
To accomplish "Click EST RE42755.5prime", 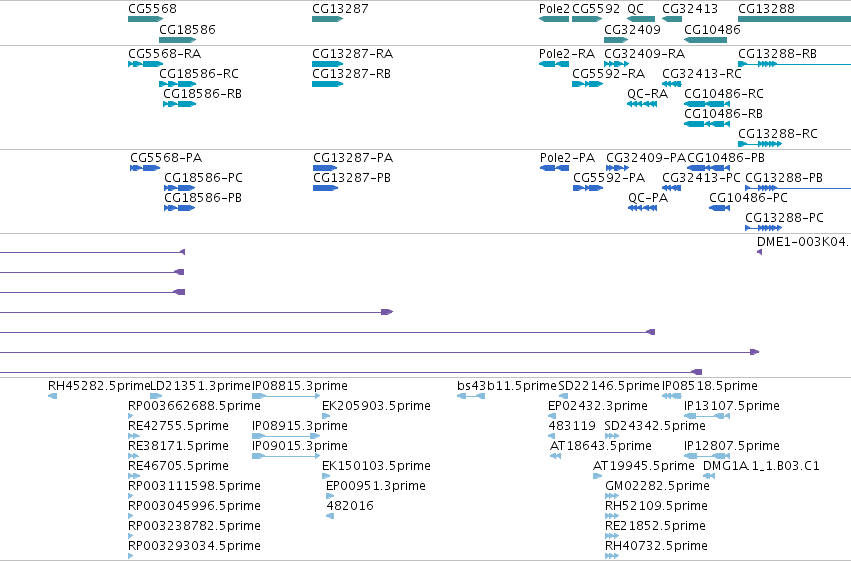I will point(179,426).
